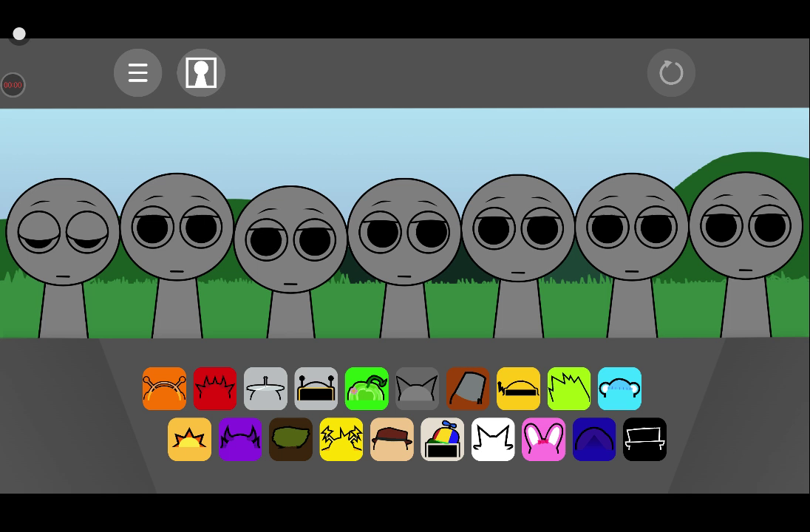Choose the rainbow propeller cap icon
The width and height of the screenshot is (810, 532).
tap(443, 440)
